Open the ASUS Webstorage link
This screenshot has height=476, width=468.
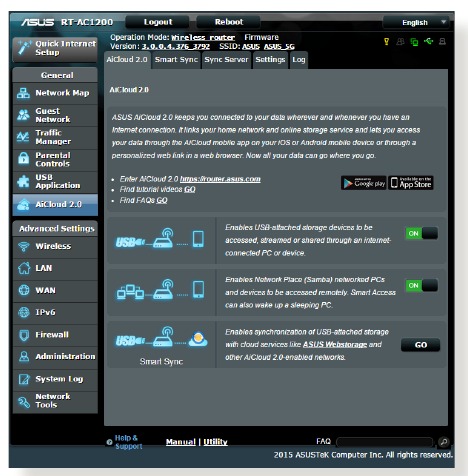click(335, 345)
